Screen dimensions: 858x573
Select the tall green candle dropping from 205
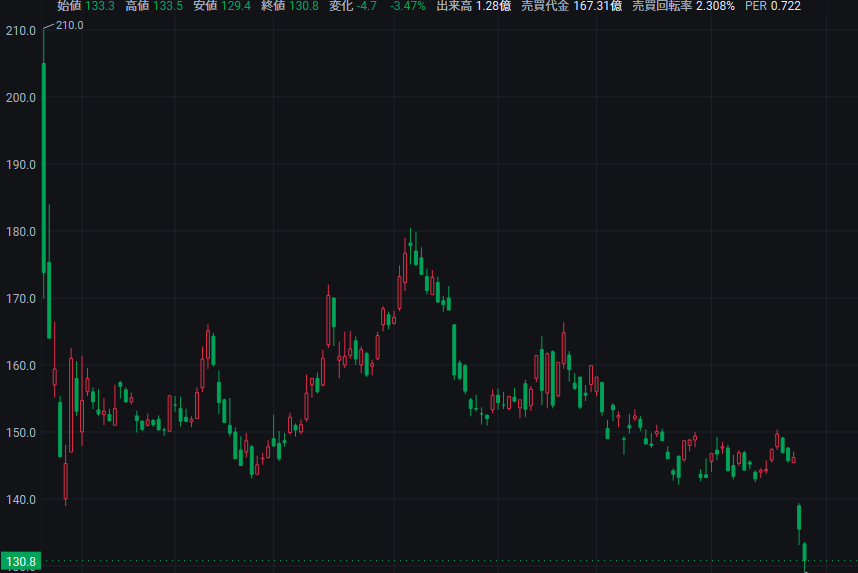tap(44, 167)
